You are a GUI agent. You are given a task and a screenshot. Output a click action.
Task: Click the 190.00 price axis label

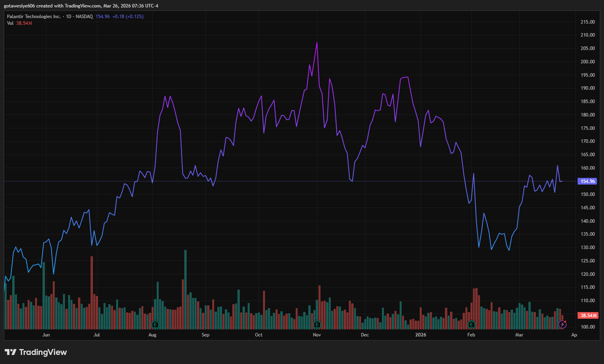(588, 88)
